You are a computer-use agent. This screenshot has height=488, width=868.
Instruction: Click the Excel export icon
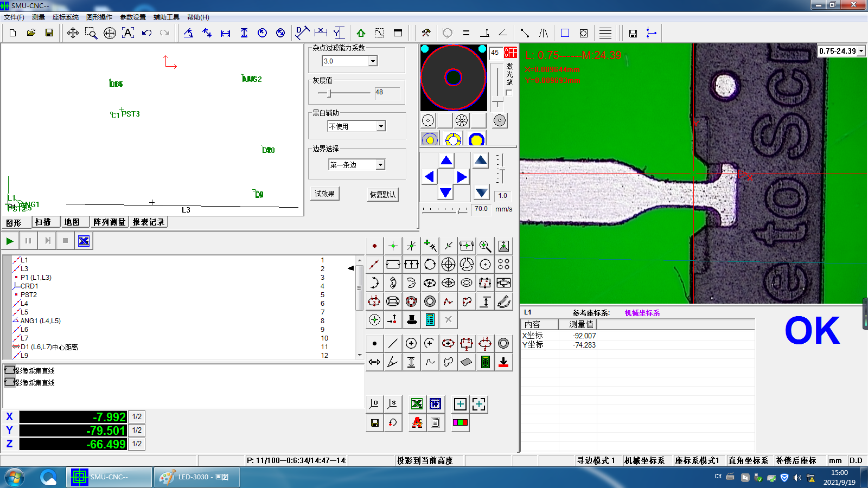(417, 404)
